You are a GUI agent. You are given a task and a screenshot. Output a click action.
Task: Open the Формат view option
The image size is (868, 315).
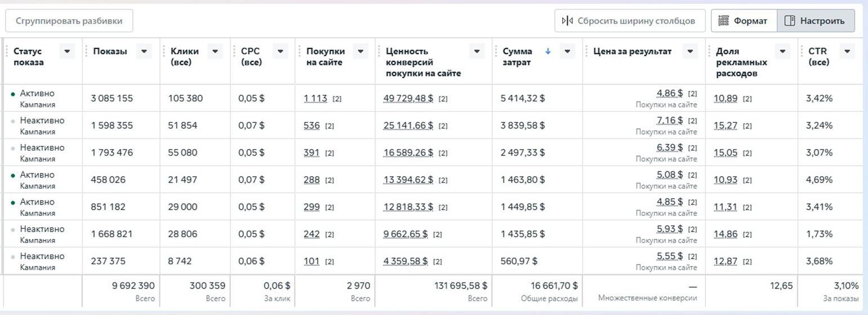pyautogui.click(x=744, y=21)
